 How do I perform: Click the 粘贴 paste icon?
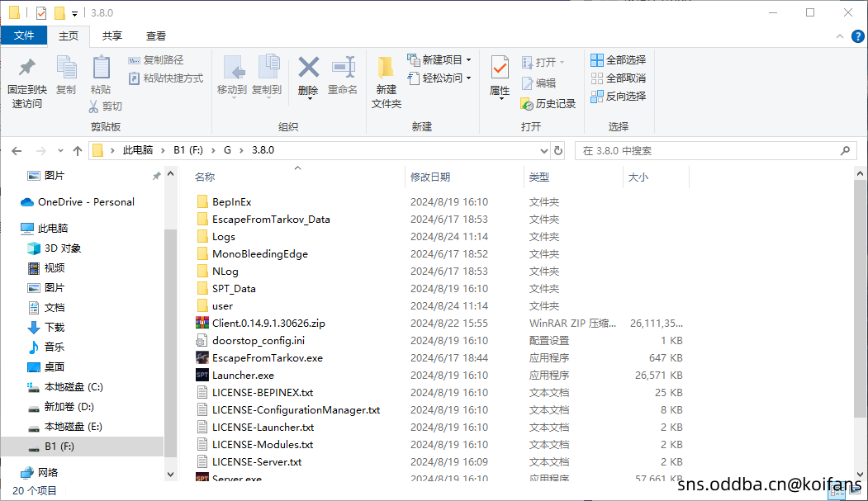[100, 69]
